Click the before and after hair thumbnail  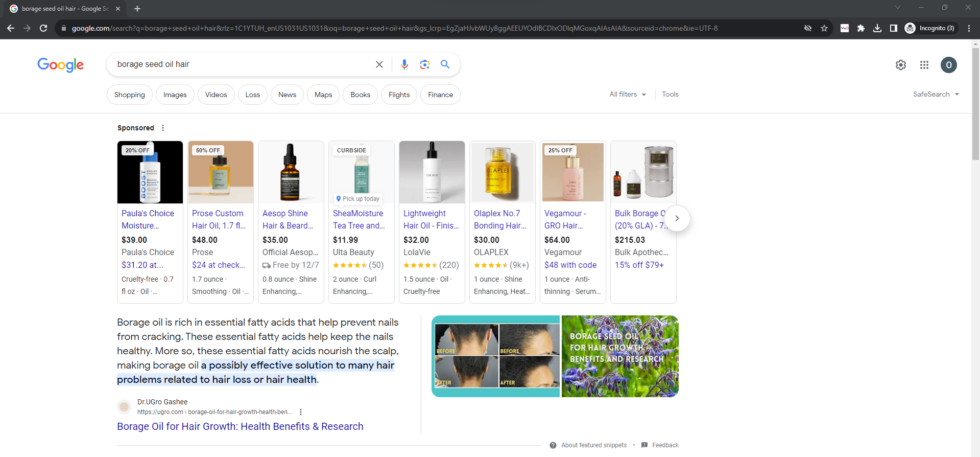click(495, 356)
